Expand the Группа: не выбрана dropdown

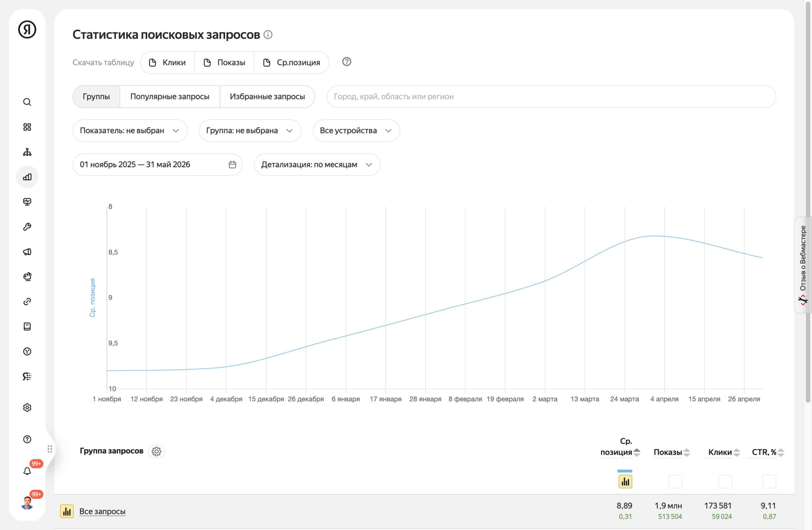click(x=250, y=131)
